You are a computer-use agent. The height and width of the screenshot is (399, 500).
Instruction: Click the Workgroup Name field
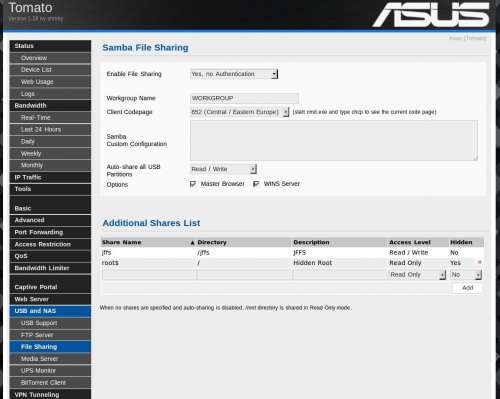244,98
